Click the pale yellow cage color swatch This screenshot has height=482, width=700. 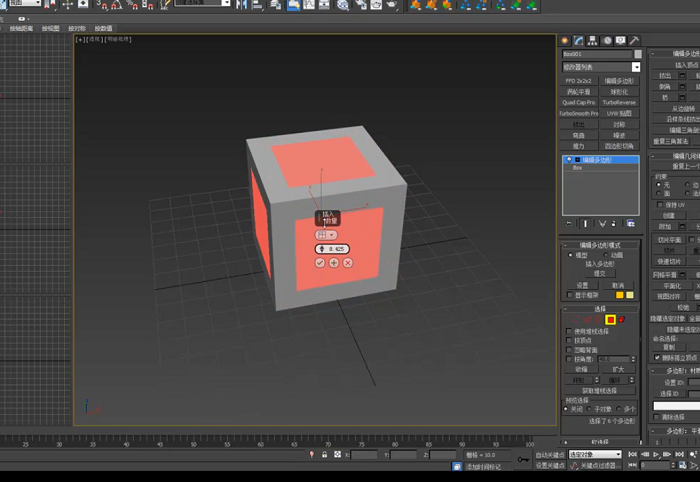(630, 295)
